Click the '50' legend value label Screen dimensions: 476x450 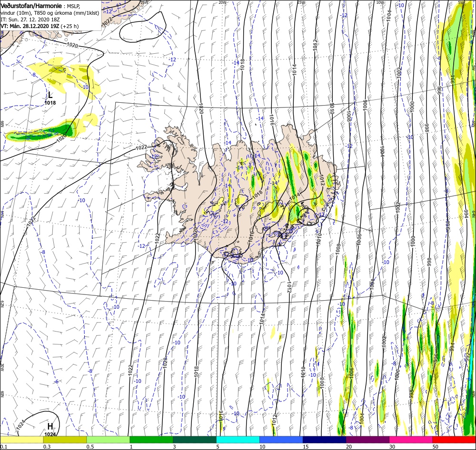pyautogui.click(x=436, y=447)
